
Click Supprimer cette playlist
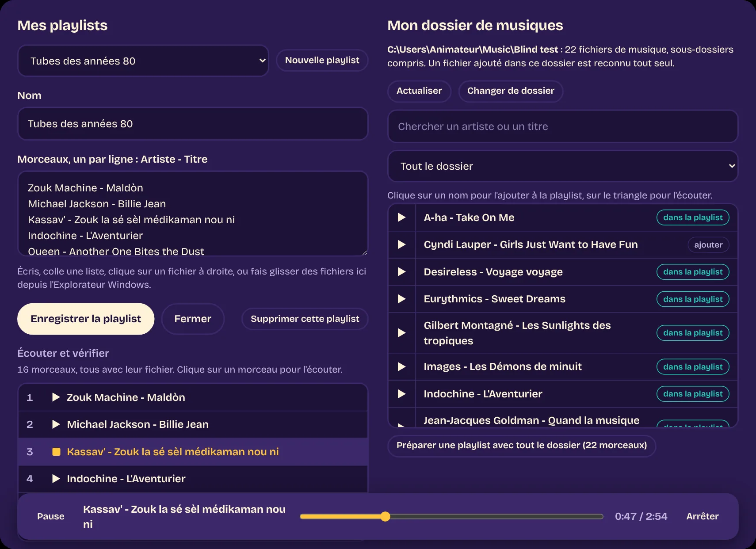pos(305,319)
